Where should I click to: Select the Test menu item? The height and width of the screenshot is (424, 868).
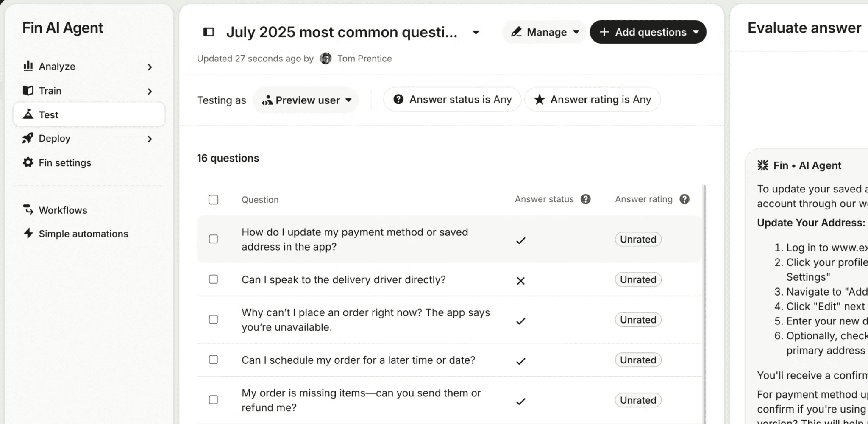[89, 114]
